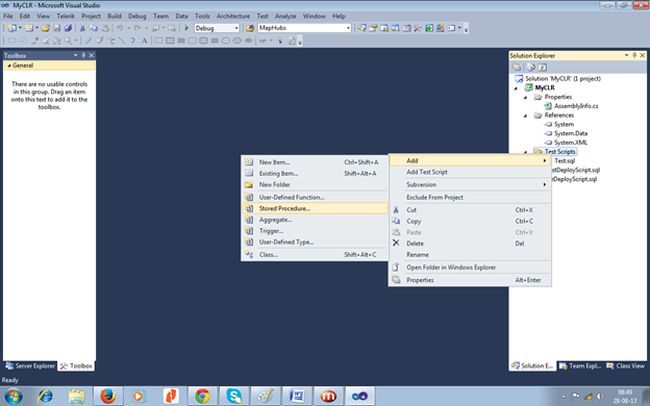Click the Visual Studio taskbar icon
This screenshot has width=650, height=406.
(360, 396)
